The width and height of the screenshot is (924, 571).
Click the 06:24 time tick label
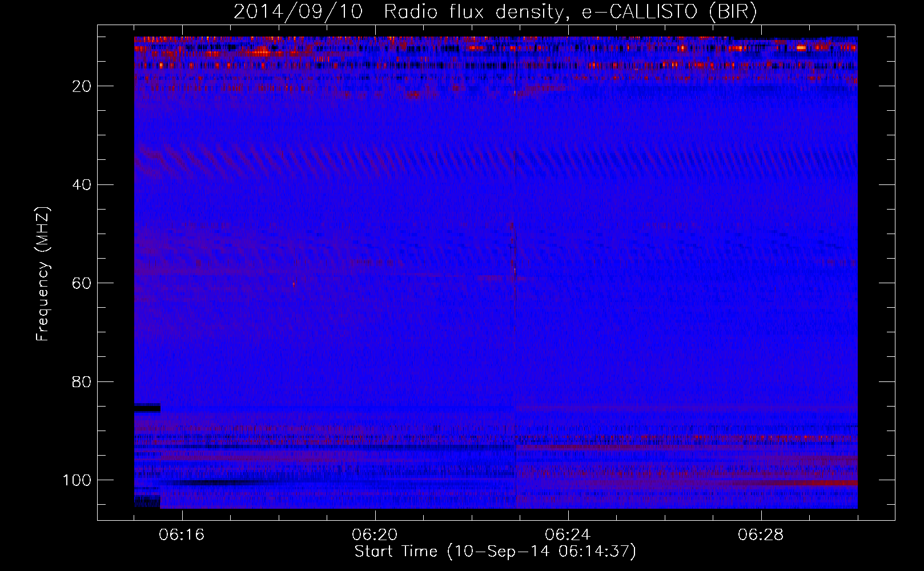(568, 535)
